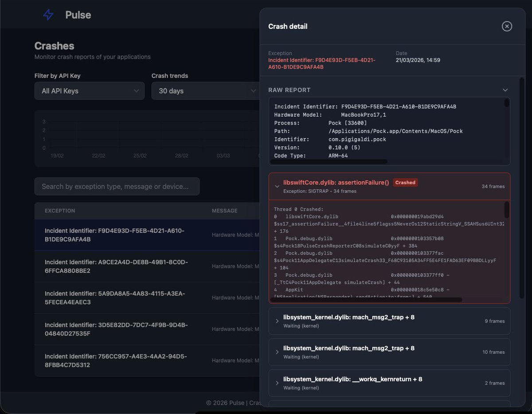532x414 pixels.
Task: Click the Process Pock [33600] line
Action: [321, 123]
